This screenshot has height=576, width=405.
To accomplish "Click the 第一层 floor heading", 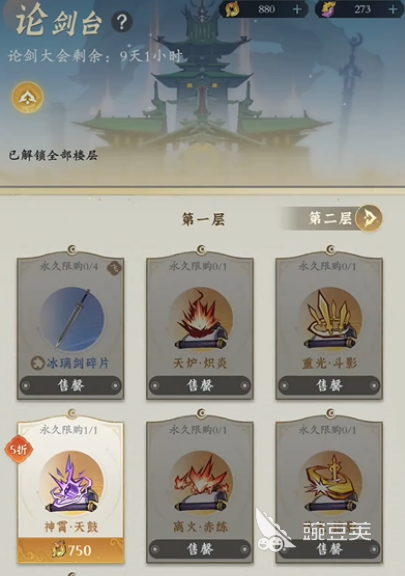I will point(203,219).
